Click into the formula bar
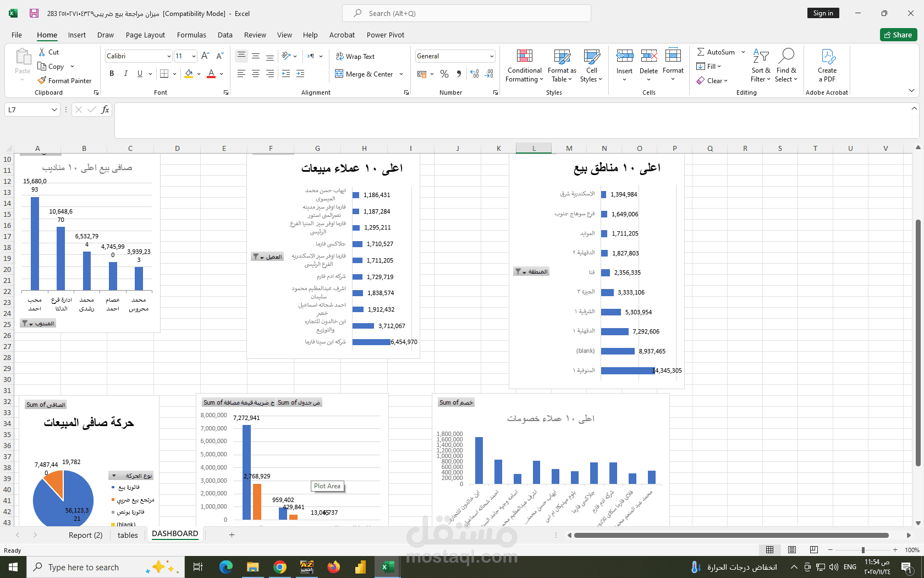924x578 pixels. (x=513, y=121)
